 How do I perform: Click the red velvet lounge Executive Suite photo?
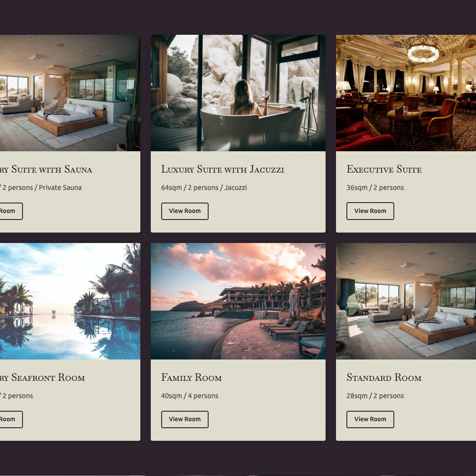pyautogui.click(x=406, y=93)
